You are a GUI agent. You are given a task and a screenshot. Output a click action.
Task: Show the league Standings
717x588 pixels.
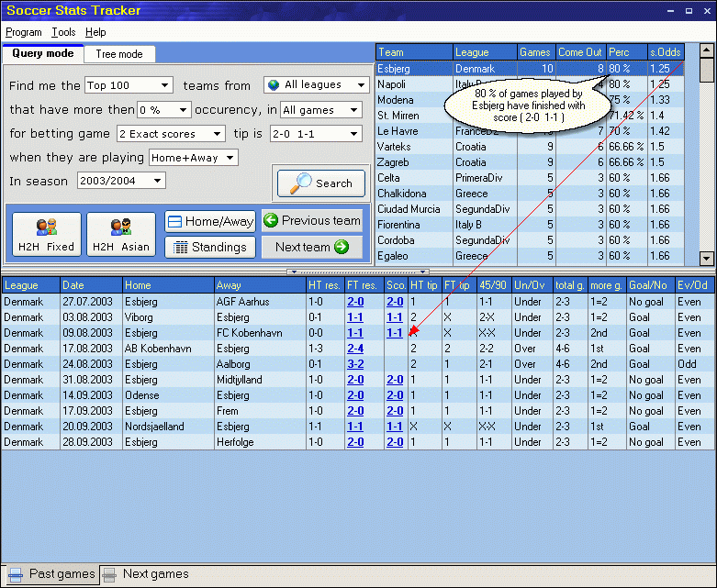pyautogui.click(x=209, y=247)
